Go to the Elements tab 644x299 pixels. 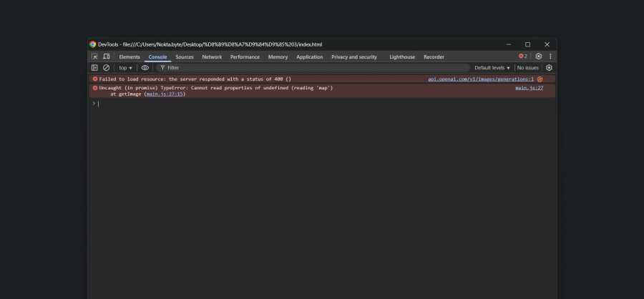tap(130, 57)
